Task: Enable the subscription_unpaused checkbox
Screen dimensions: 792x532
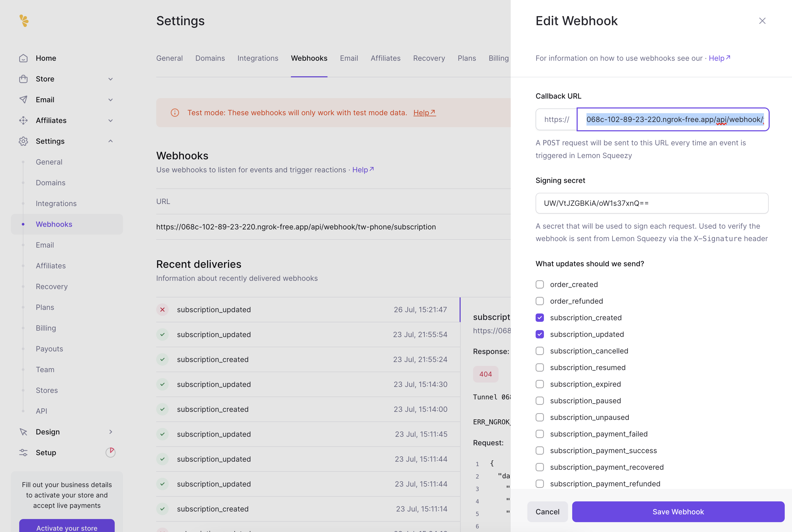Action: click(540, 417)
